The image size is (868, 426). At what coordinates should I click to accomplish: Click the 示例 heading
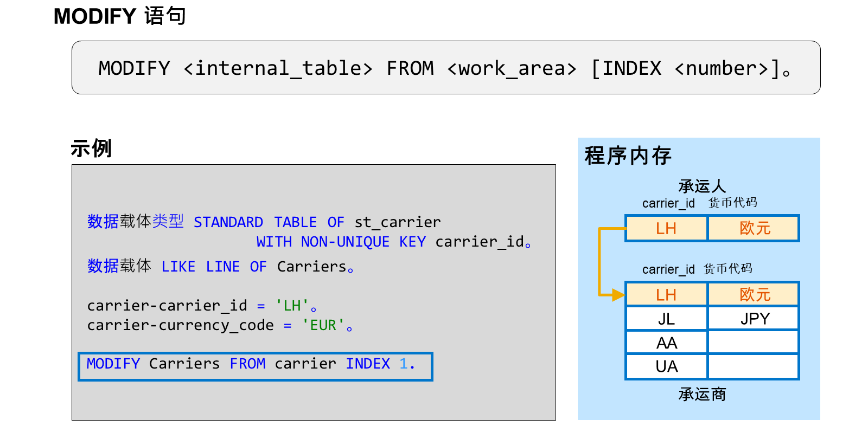click(x=91, y=148)
